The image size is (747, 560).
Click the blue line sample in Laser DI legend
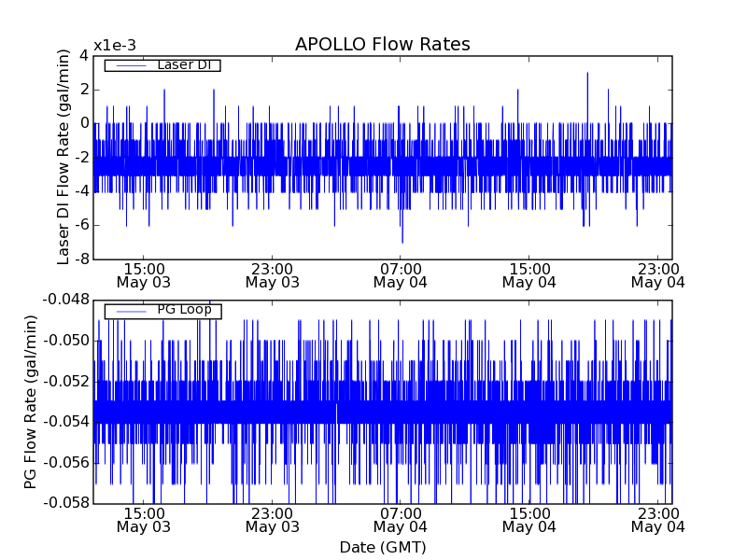click(x=129, y=65)
